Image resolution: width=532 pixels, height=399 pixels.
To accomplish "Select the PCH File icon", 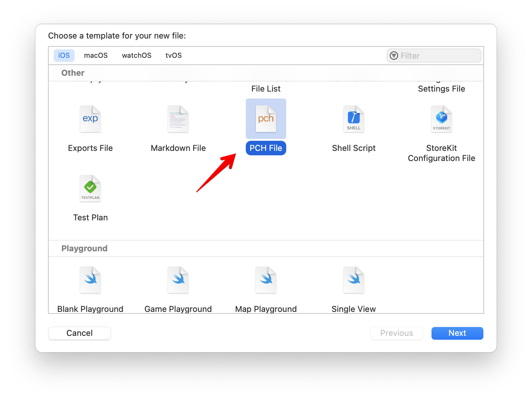I will click(x=266, y=119).
